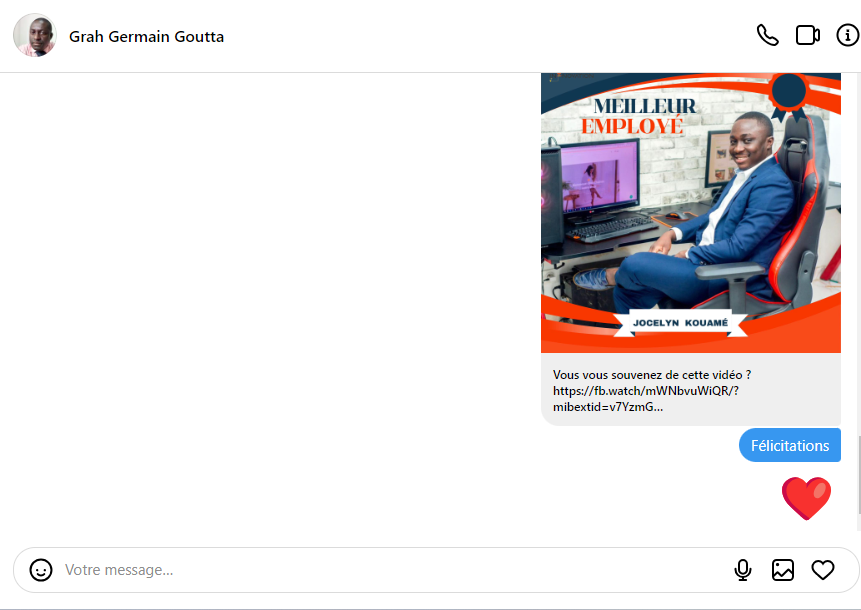Attach a photo using the image icon

coord(783,570)
